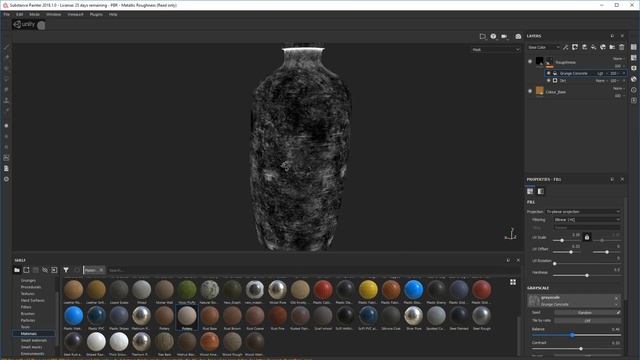This screenshot has width=640, height=360.
Task: Click the Add mask icon in Layers toolbar
Action: [575, 47]
